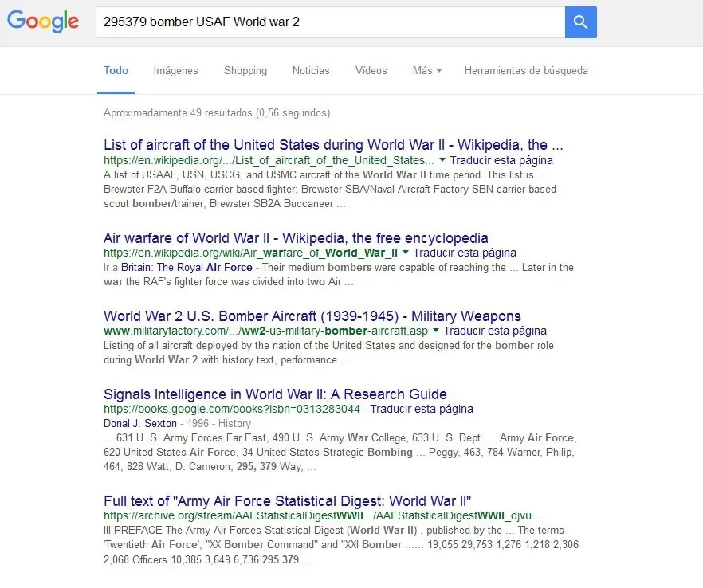Click 'Aproximadamente 49 resultados' stats text

click(217, 112)
